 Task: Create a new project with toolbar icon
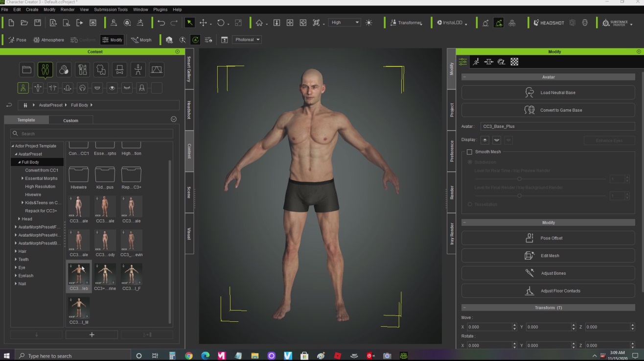click(x=11, y=23)
